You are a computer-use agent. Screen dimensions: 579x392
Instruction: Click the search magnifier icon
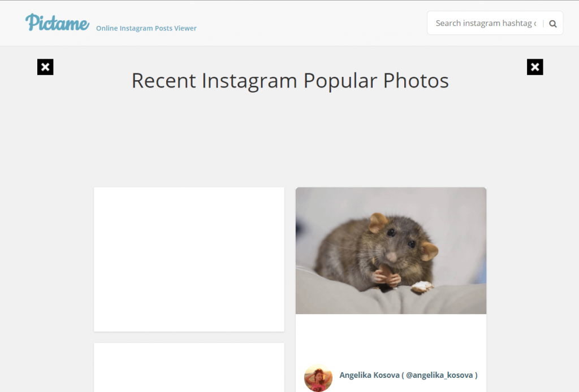pos(553,24)
